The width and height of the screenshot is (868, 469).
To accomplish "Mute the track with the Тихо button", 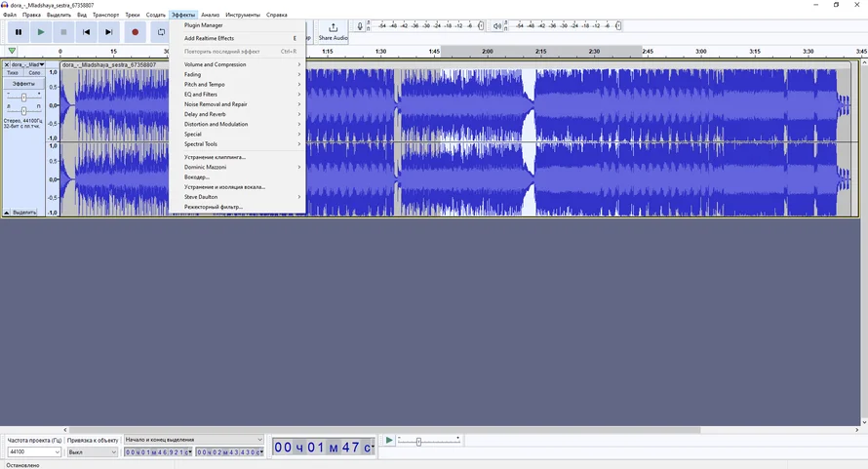I will (13, 73).
